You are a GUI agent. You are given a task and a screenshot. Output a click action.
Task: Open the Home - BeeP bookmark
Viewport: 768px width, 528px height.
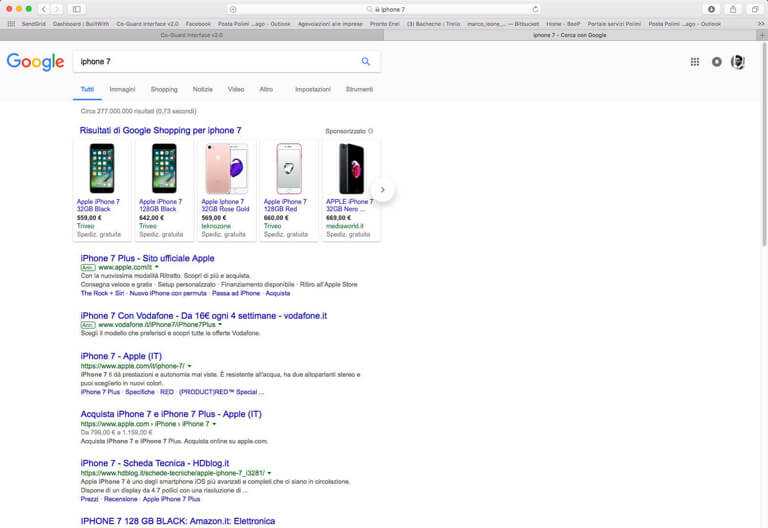point(563,24)
